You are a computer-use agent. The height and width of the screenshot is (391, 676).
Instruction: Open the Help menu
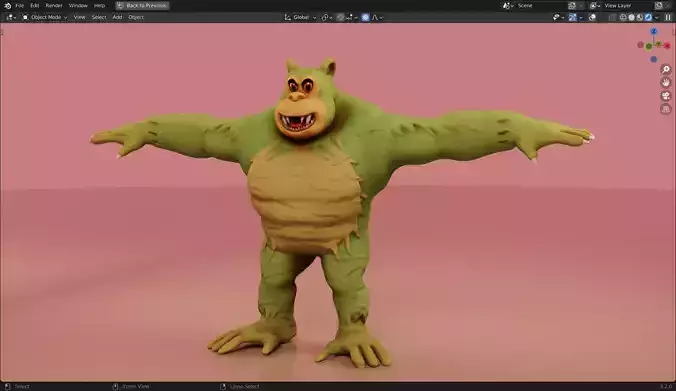coord(99,6)
